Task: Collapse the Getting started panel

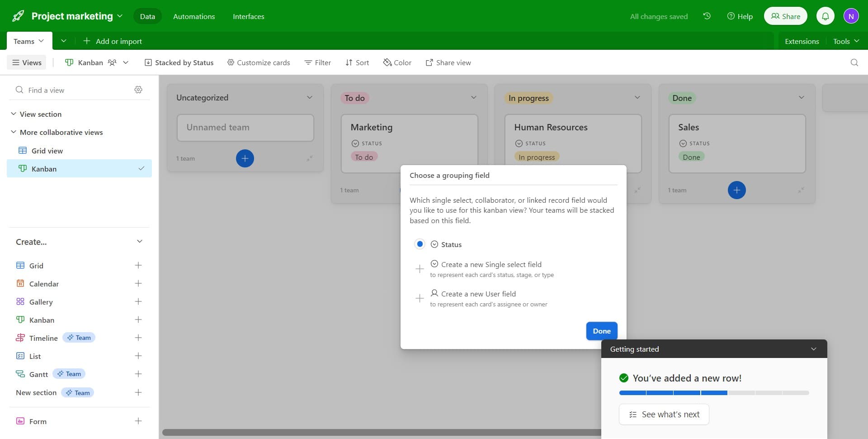Action: 813,349
